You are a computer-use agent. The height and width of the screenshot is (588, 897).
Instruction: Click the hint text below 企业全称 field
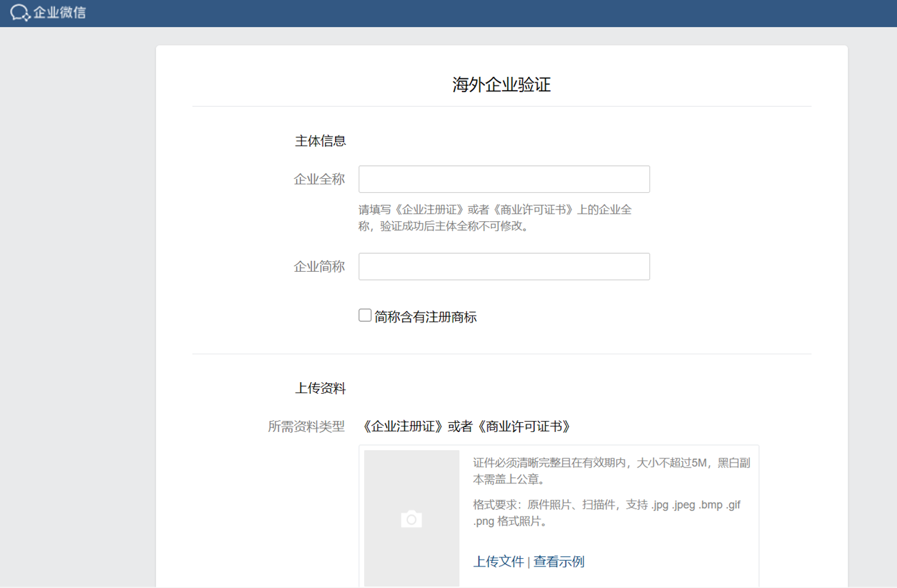(x=495, y=218)
